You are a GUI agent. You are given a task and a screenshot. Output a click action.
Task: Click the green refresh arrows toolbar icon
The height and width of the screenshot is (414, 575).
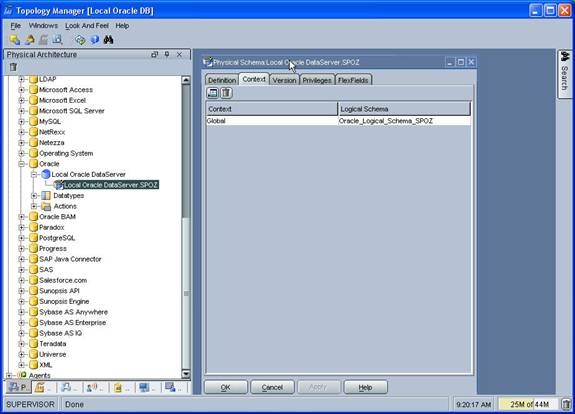(80, 40)
